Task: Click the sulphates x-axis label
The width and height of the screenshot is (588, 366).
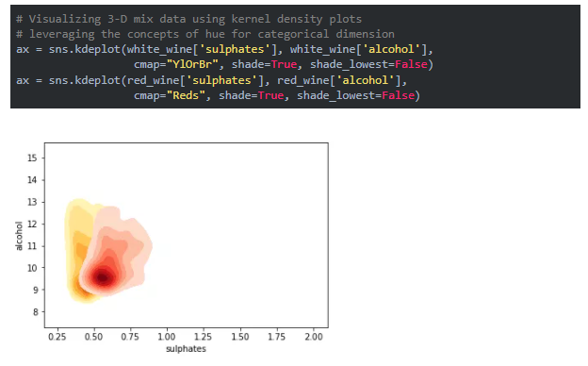Action: point(186,349)
